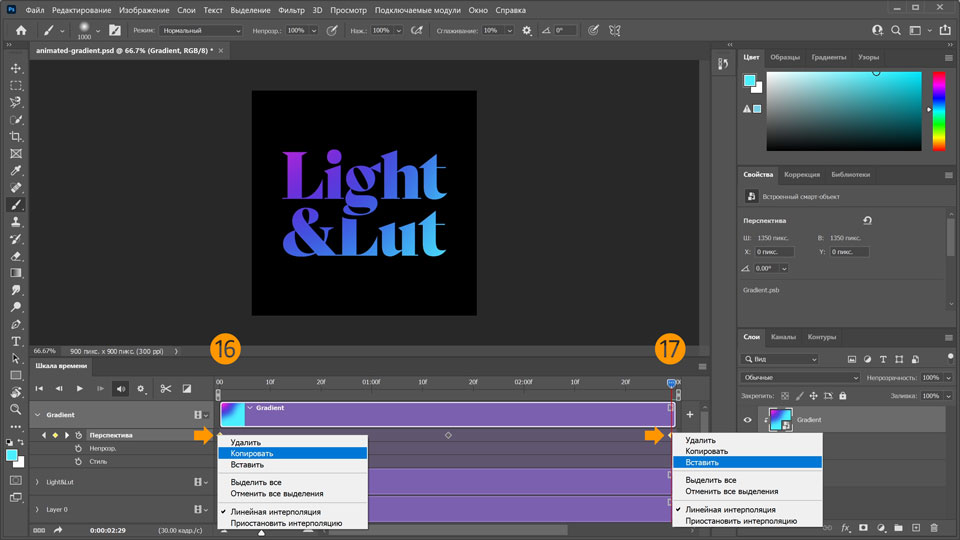Image resolution: width=960 pixels, height=540 pixels.
Task: Select the Eyedropper tool
Action: (16, 170)
